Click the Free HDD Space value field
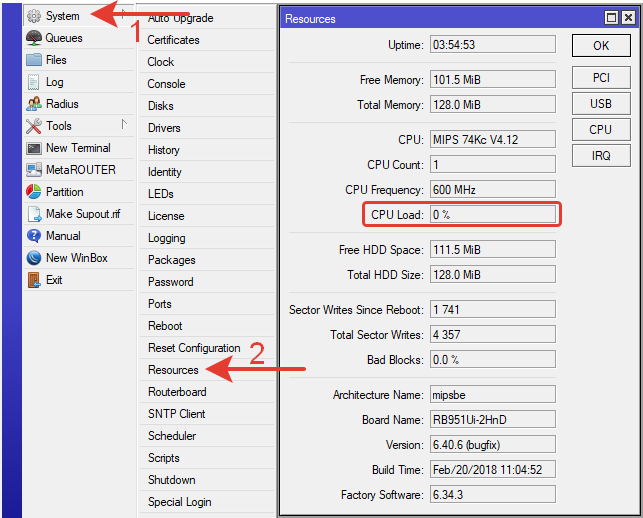 click(x=493, y=249)
